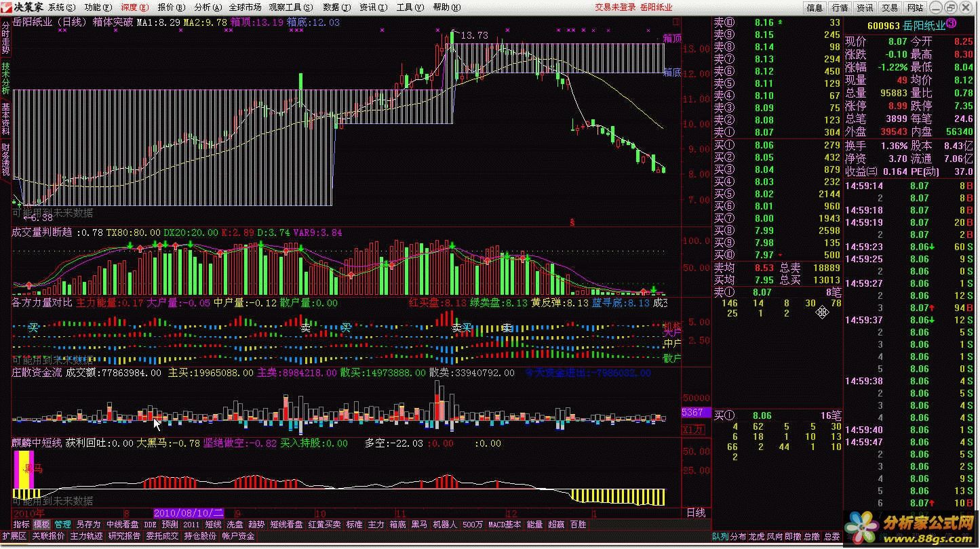Open 研究报告 bottom tab
980x549 pixels.
tap(124, 536)
